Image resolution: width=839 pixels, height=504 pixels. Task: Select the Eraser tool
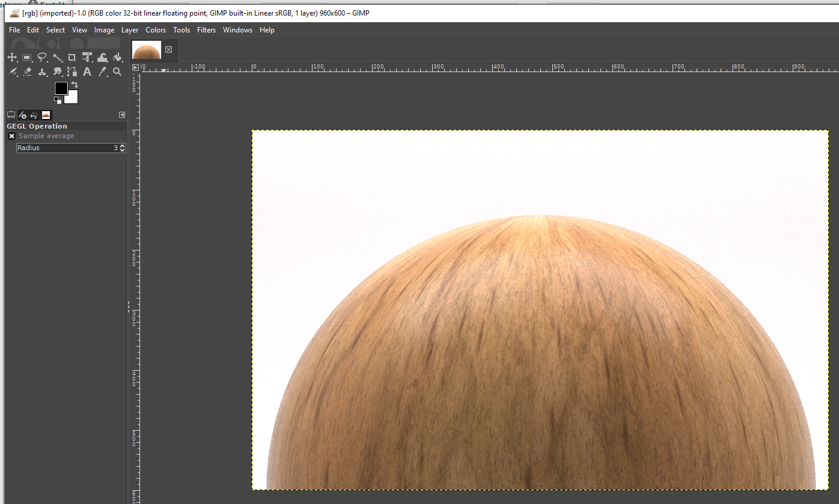click(27, 71)
